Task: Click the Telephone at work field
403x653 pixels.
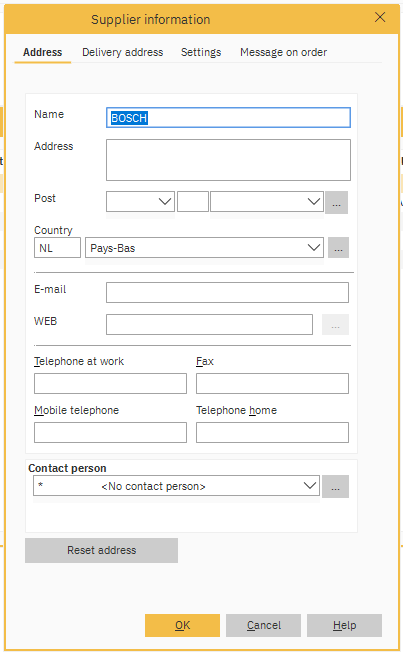Action: 110,383
